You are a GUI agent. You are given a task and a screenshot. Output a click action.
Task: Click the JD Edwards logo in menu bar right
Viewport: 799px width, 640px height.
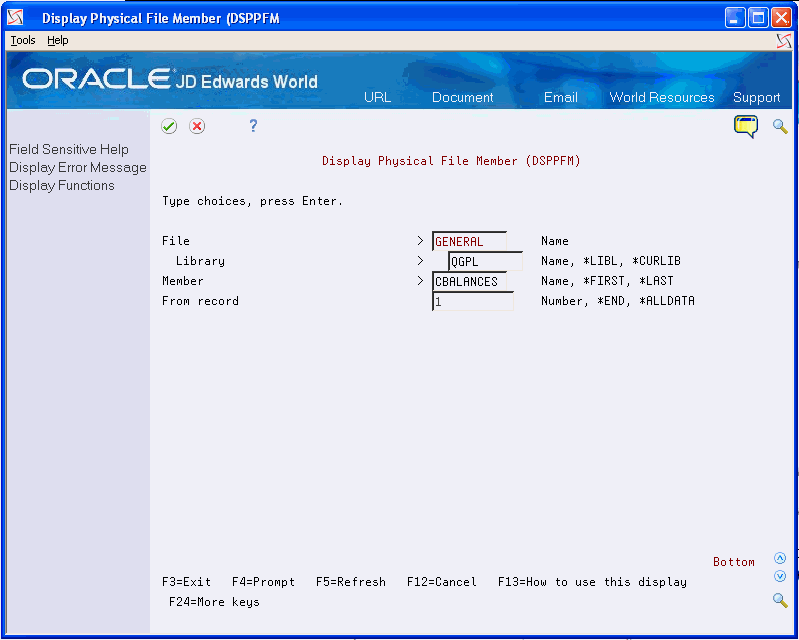click(x=784, y=41)
